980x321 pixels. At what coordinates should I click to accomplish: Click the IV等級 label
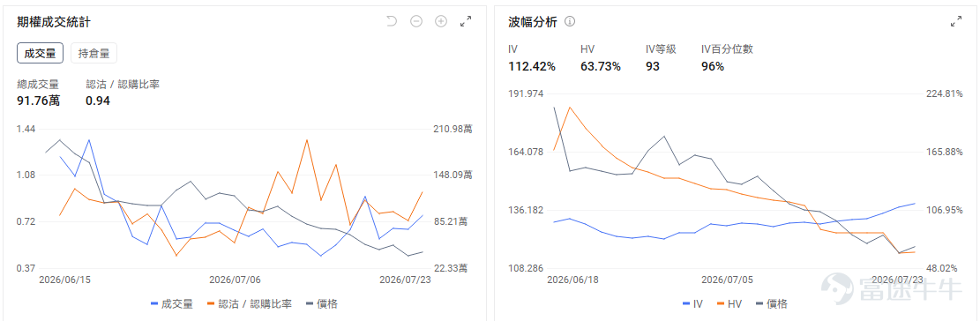click(x=662, y=49)
